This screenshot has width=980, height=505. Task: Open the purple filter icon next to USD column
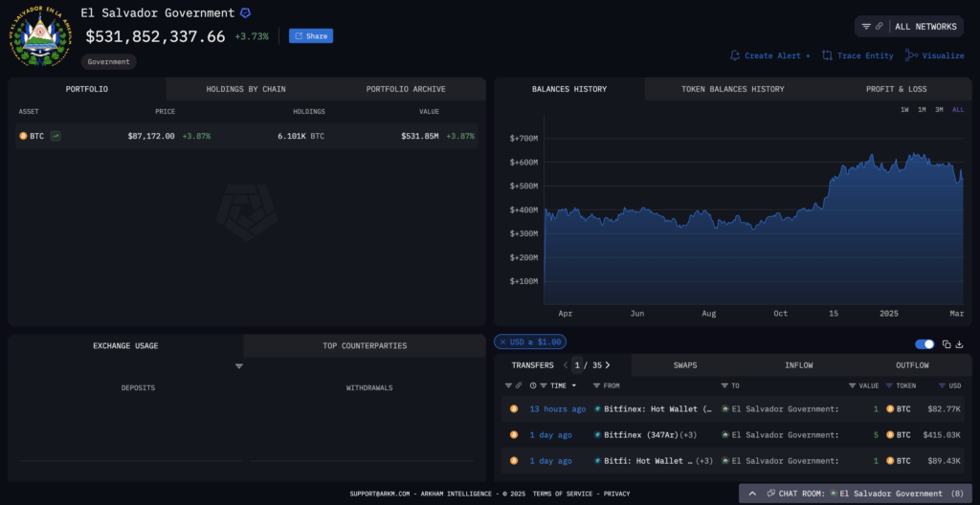942,385
